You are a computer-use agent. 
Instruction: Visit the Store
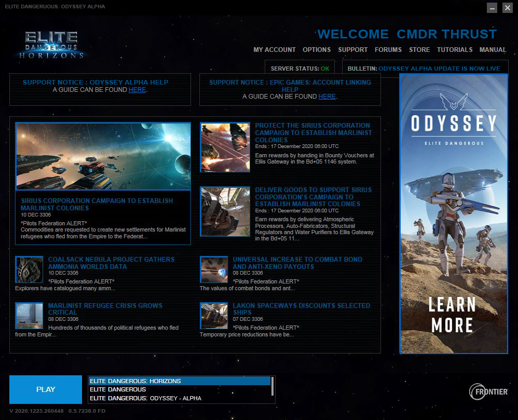[419, 49]
